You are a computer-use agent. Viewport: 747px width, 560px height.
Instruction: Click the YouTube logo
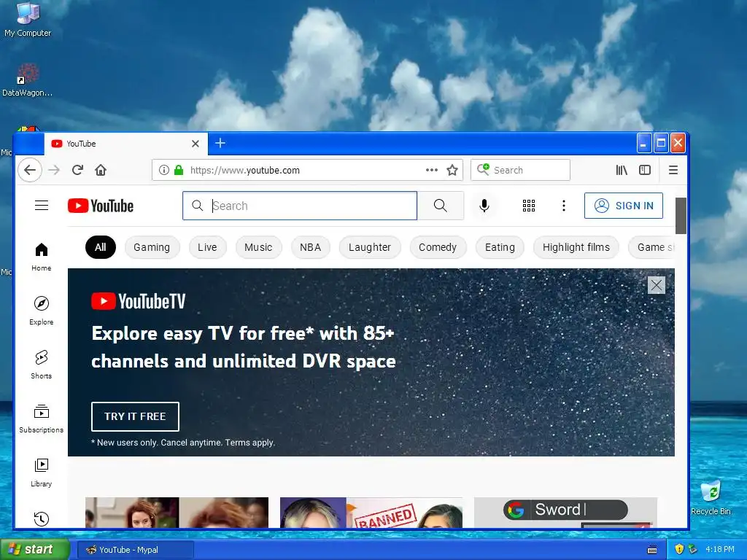[101, 206]
